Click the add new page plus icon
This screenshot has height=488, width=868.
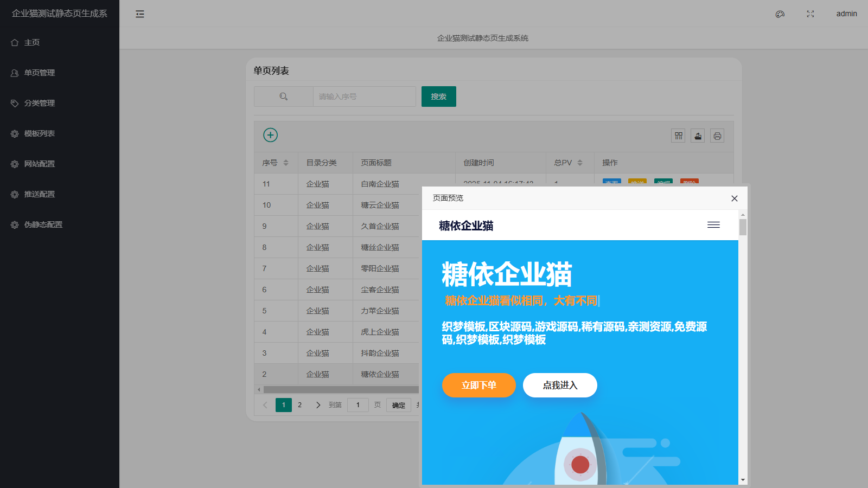point(270,135)
